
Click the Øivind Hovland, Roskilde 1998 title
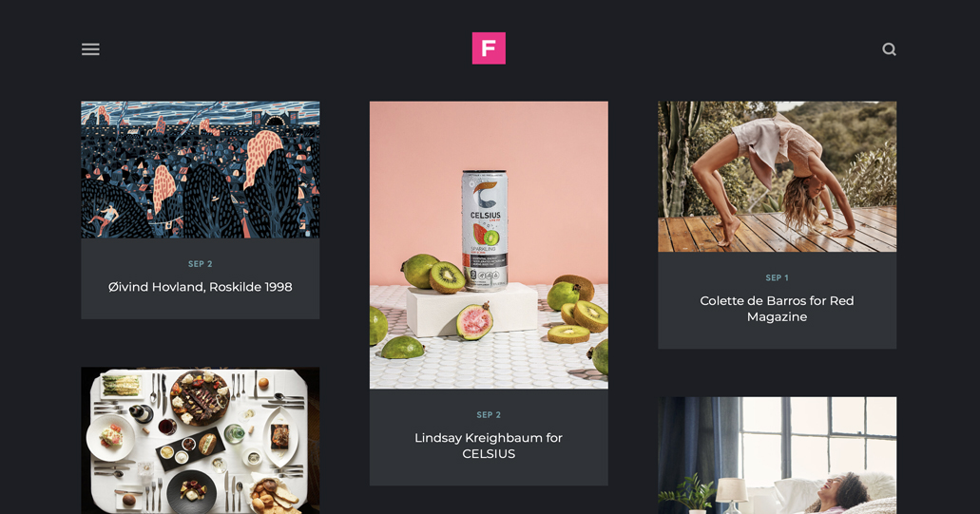click(x=200, y=287)
